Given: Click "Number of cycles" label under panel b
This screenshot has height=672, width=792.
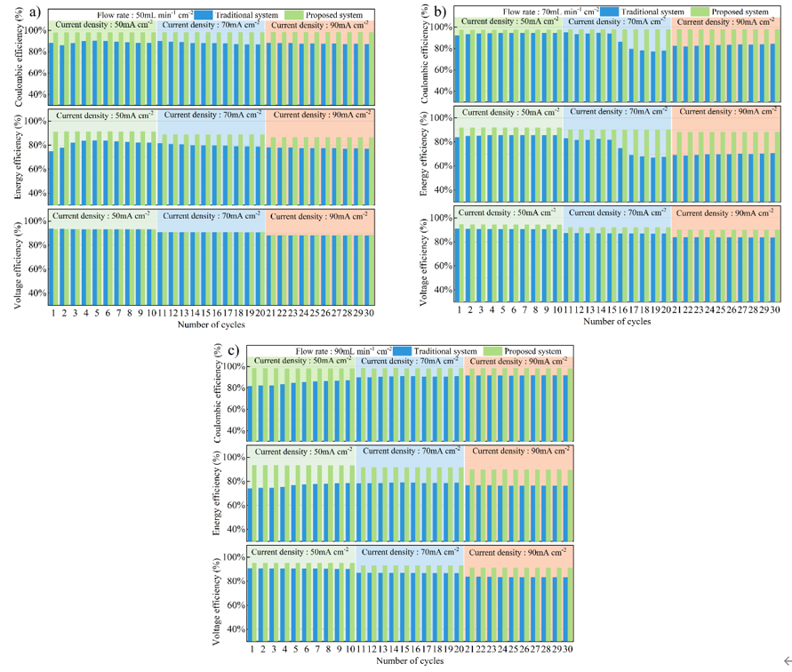Looking at the screenshot, I should (x=617, y=322).
